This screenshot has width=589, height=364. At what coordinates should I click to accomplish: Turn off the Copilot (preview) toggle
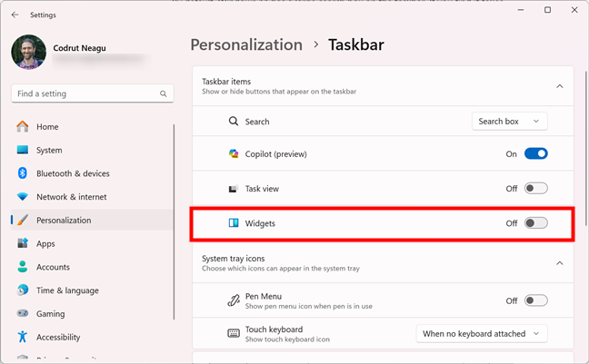tap(536, 153)
